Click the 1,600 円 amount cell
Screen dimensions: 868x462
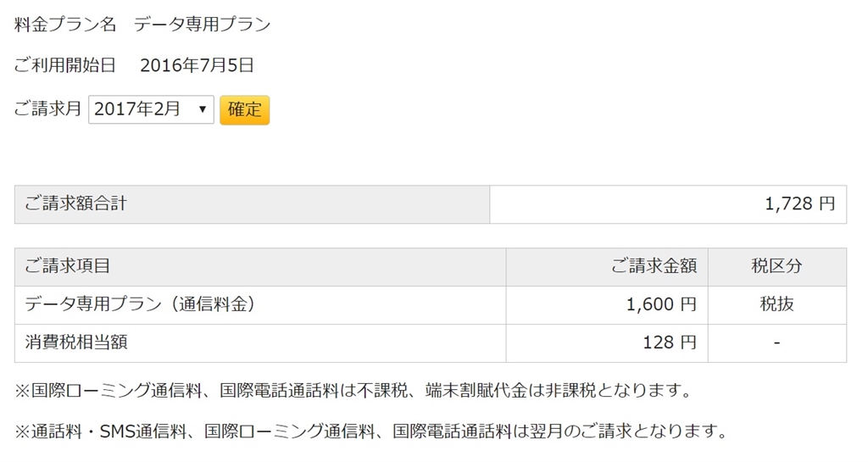pyautogui.click(x=661, y=304)
